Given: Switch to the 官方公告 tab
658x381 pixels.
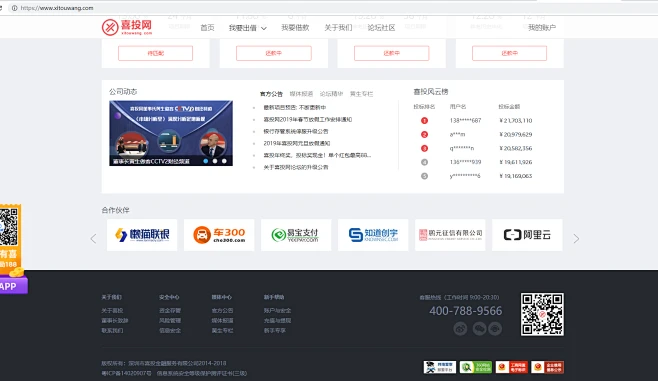Looking at the screenshot, I should coord(271,94).
